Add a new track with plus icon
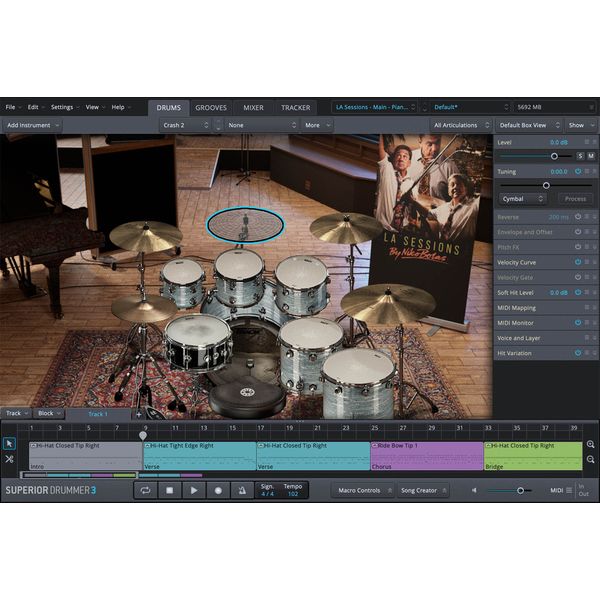The image size is (600, 600). (139, 414)
